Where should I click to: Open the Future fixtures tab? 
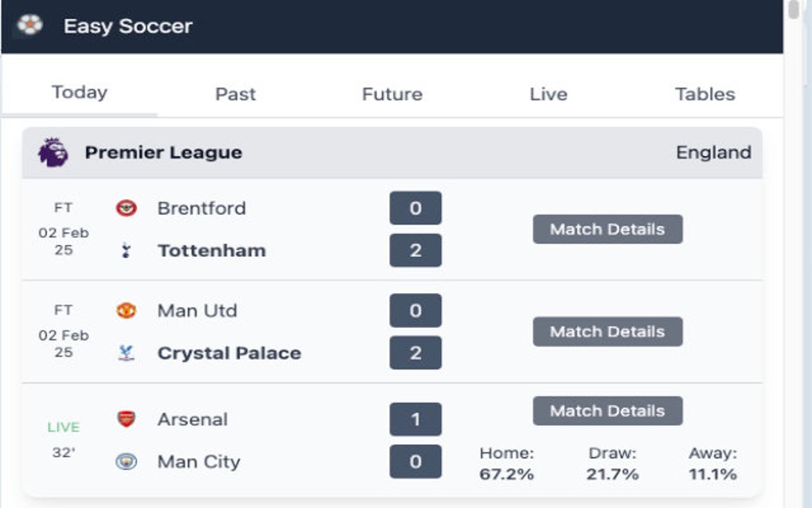pyautogui.click(x=391, y=93)
